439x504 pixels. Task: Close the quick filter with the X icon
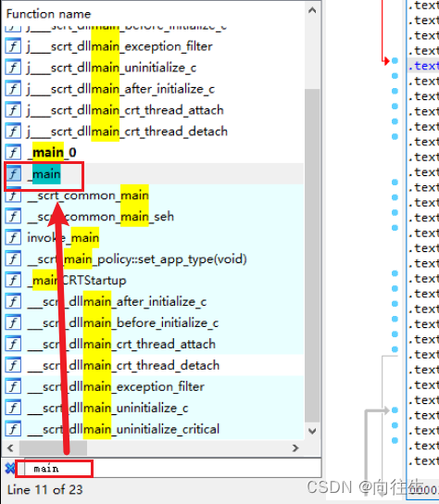tap(10, 468)
